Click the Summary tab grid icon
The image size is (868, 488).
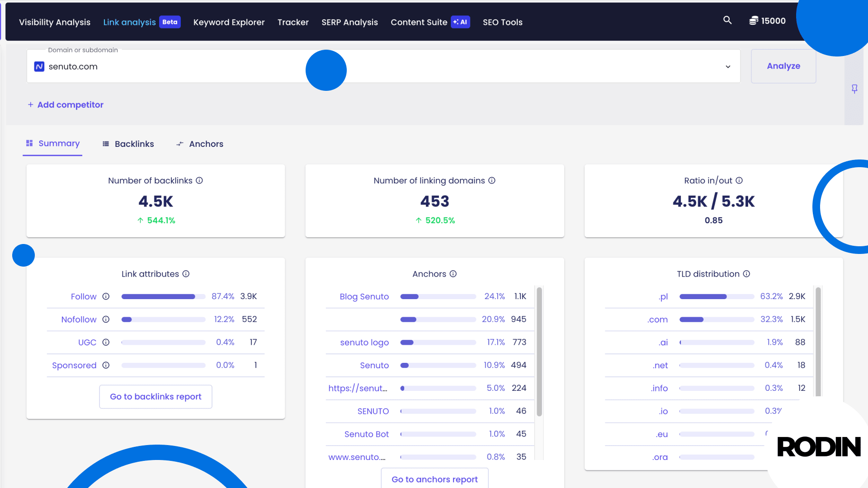pos(29,143)
